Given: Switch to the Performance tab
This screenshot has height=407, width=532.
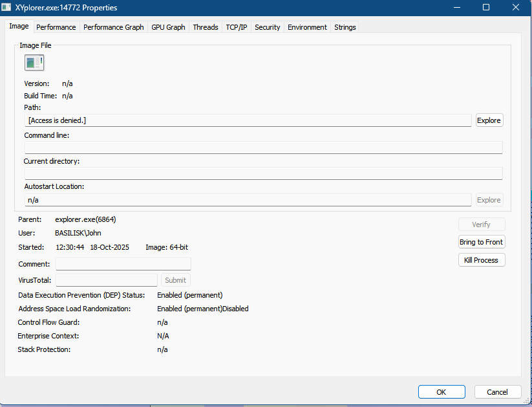Looking at the screenshot, I should click(56, 27).
